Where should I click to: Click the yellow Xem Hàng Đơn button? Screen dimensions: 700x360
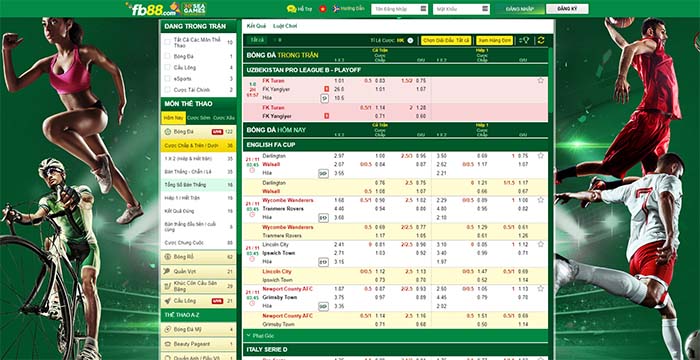(x=494, y=40)
